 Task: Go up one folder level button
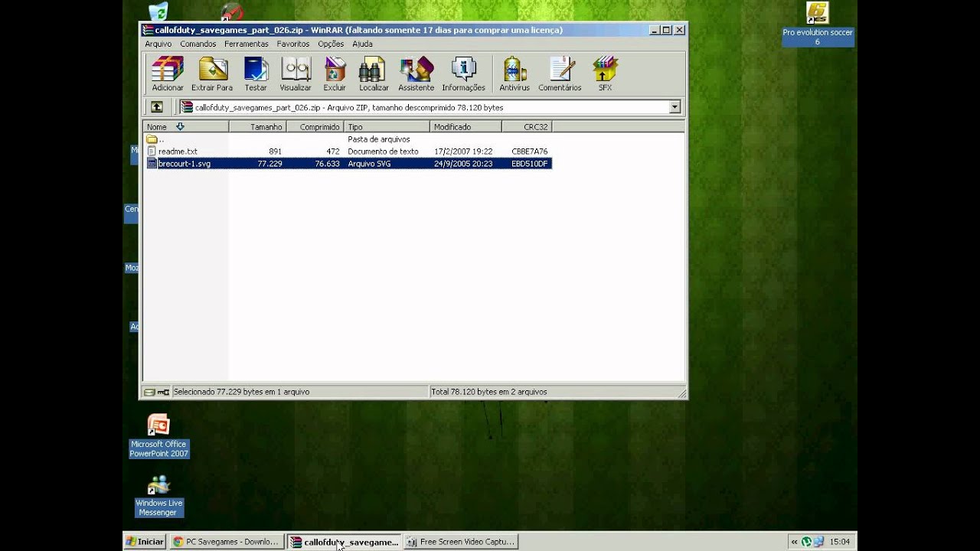[157, 107]
